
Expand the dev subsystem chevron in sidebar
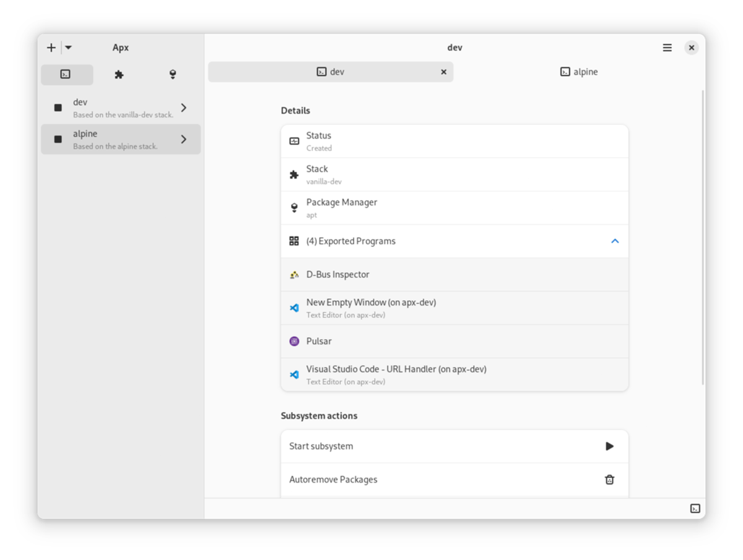(x=184, y=108)
